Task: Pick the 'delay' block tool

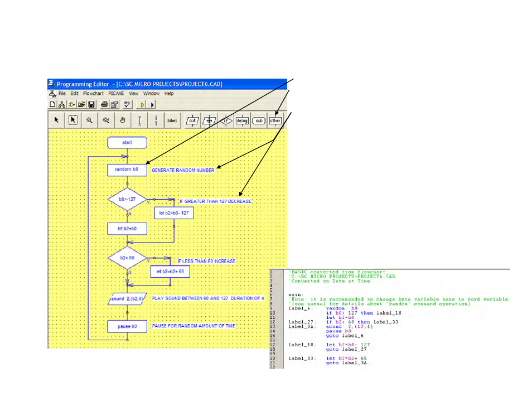Action: [x=242, y=120]
